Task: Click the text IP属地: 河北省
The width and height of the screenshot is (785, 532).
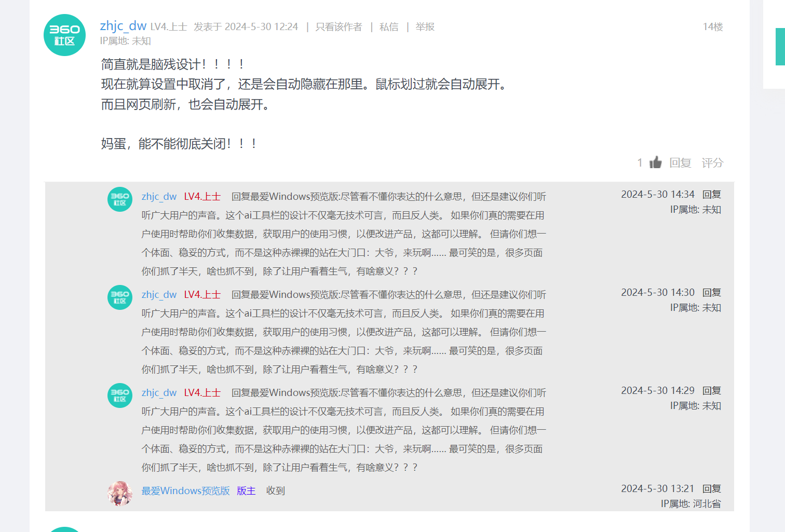Action: click(691, 504)
